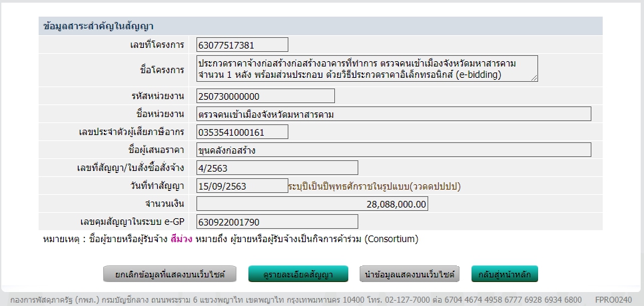Select the รหัสหน่วยงาน field with 250730000000
This screenshot has height=306, width=644.
click(265, 96)
